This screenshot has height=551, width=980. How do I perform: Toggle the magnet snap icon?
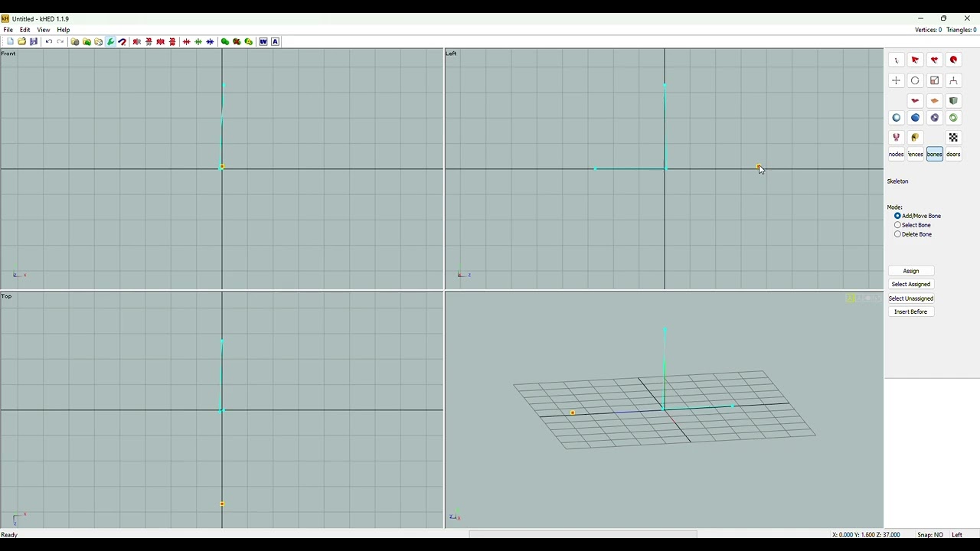122,42
